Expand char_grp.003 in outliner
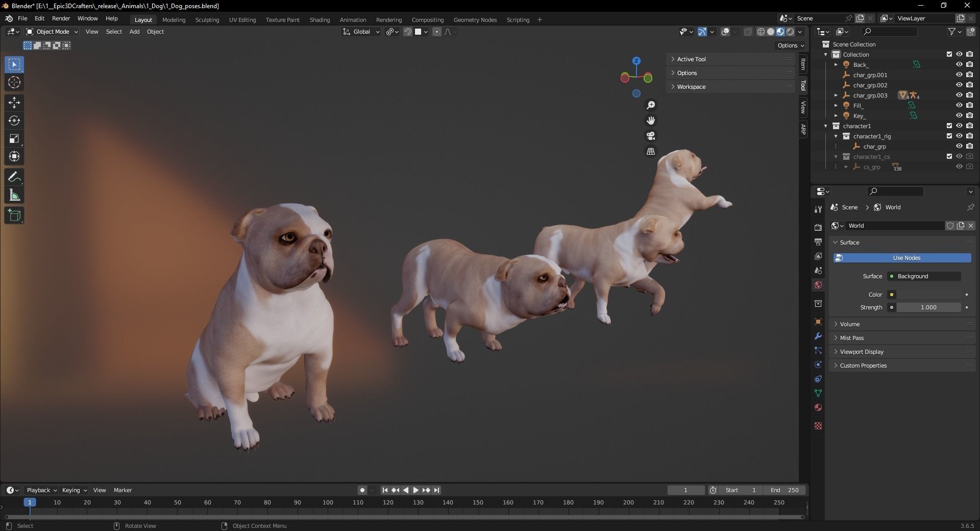This screenshot has width=980, height=531. pos(836,95)
